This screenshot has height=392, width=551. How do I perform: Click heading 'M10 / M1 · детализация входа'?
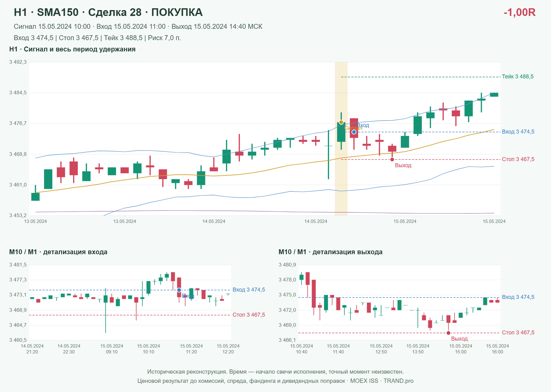[58, 252]
